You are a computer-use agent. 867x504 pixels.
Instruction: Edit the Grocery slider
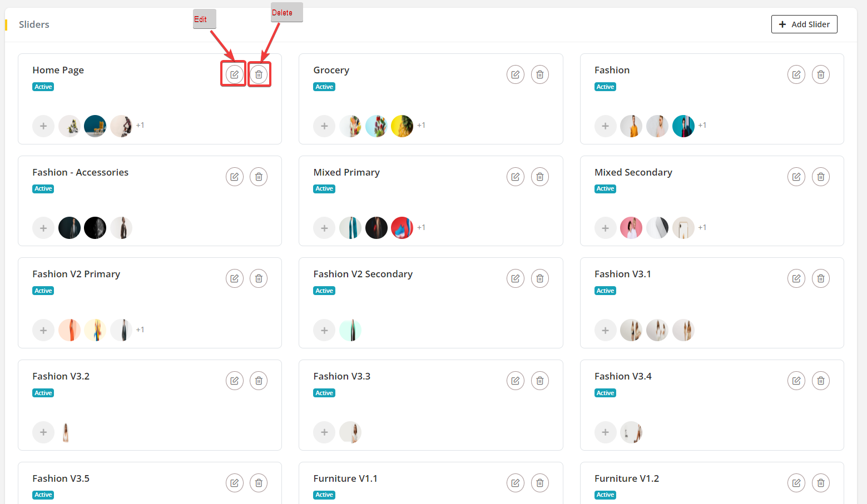tap(515, 74)
